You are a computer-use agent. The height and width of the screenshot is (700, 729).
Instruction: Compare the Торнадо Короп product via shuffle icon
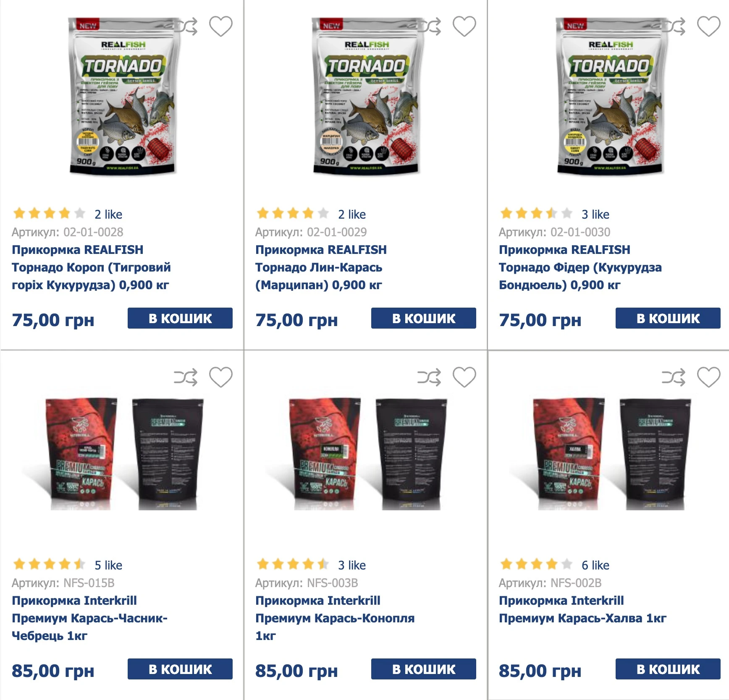[186, 26]
